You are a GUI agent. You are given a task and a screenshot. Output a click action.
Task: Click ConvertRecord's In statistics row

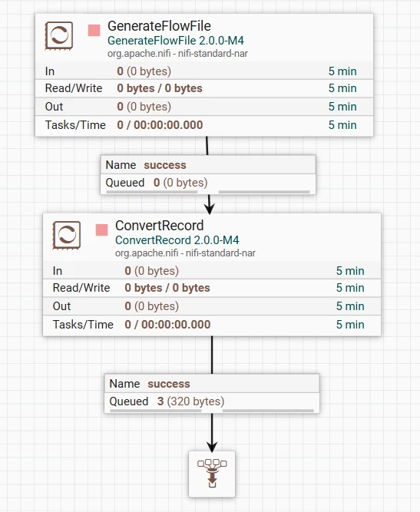[212, 270]
